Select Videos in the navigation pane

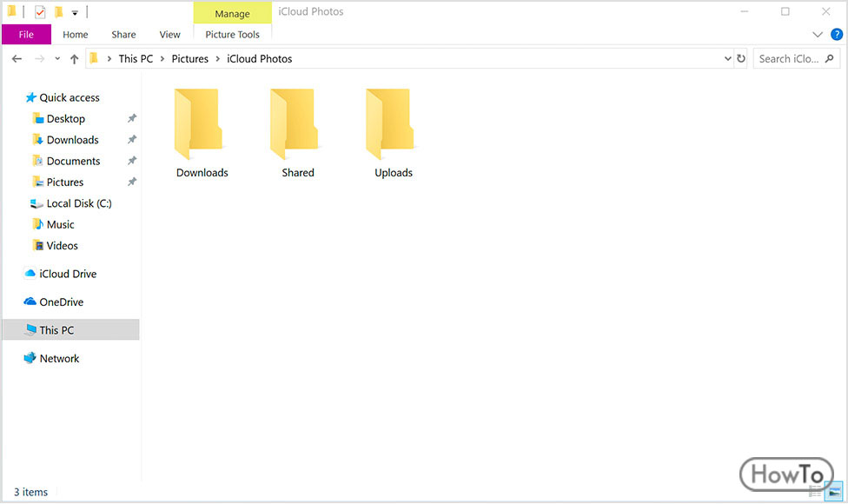point(55,246)
